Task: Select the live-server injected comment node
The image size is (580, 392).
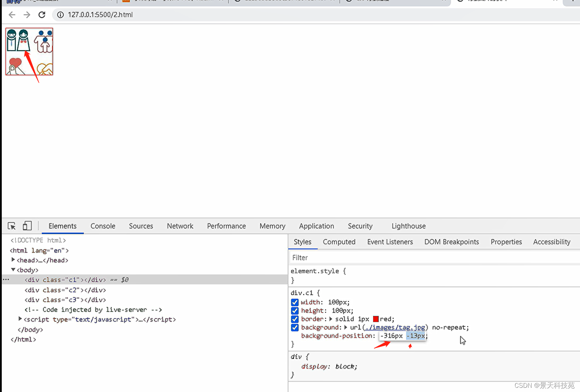Action: (x=93, y=310)
